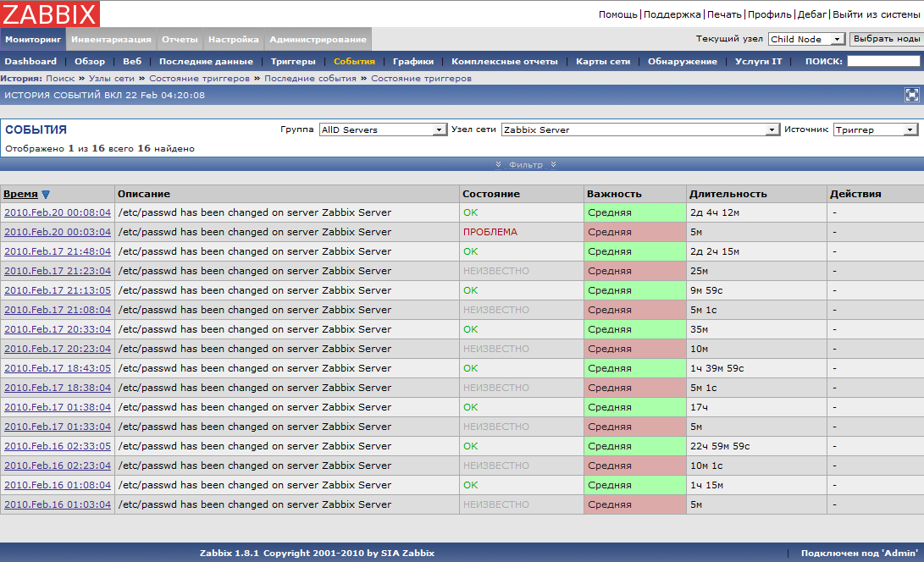Open event 2010.Feb.17 20:33:04
Screen dimensions: 924x562
(57, 329)
